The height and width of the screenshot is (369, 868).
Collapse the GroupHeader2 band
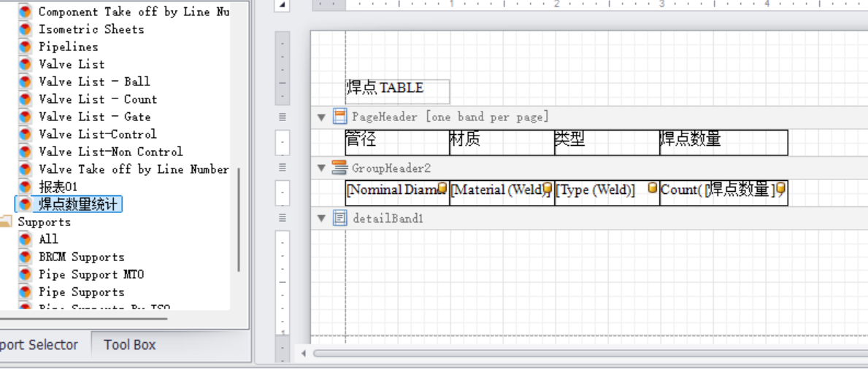point(321,168)
